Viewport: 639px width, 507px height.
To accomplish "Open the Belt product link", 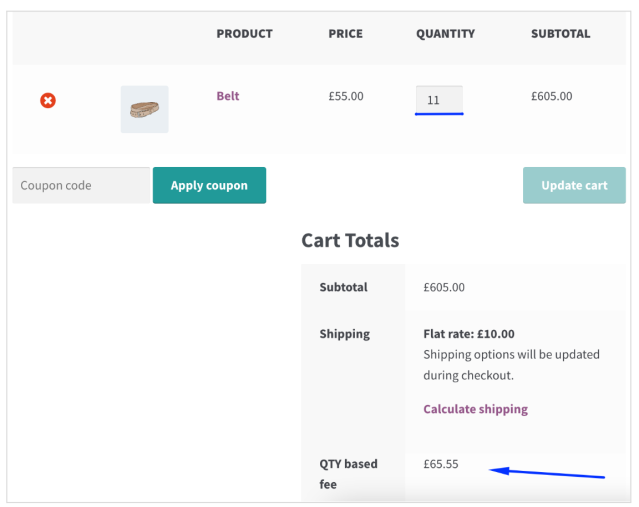I will [x=228, y=96].
